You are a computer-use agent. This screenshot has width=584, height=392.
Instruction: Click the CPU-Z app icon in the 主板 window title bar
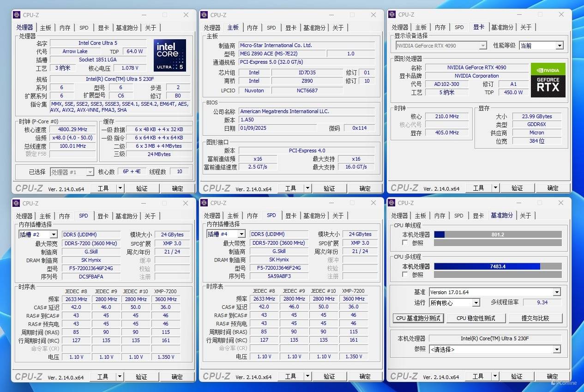tap(205, 15)
